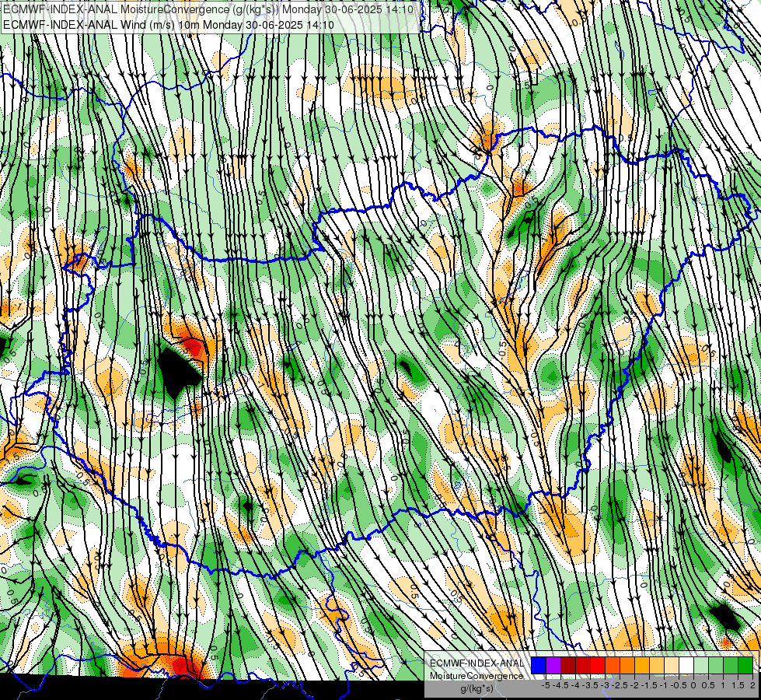Screen dimensions: 761x700
Task: Click the Wind (m/s) 10m title line
Action: pos(169,24)
